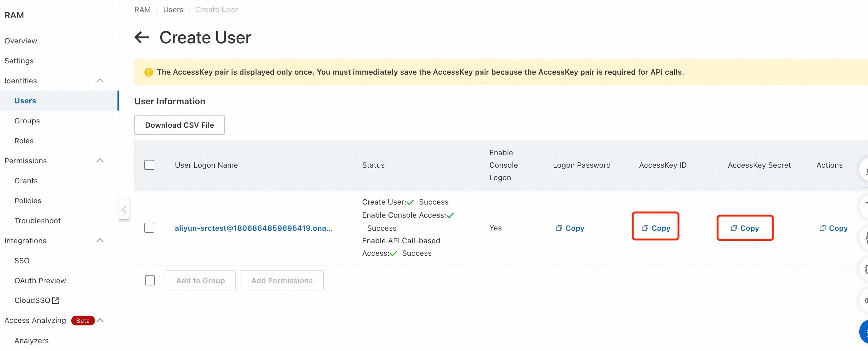Open the CloudSSO external link icon
The height and width of the screenshot is (351, 868).
tap(56, 300)
